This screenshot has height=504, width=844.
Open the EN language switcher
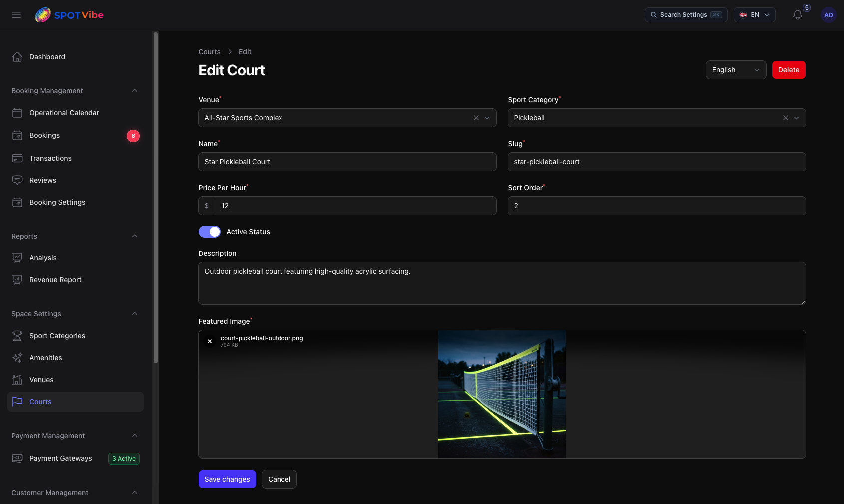754,15
